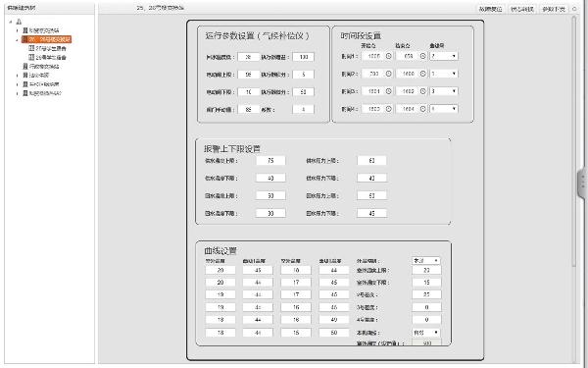This screenshot has height=368, width=588.
Task: Click the 供水温度上限 field showing 75
Action: click(270, 161)
